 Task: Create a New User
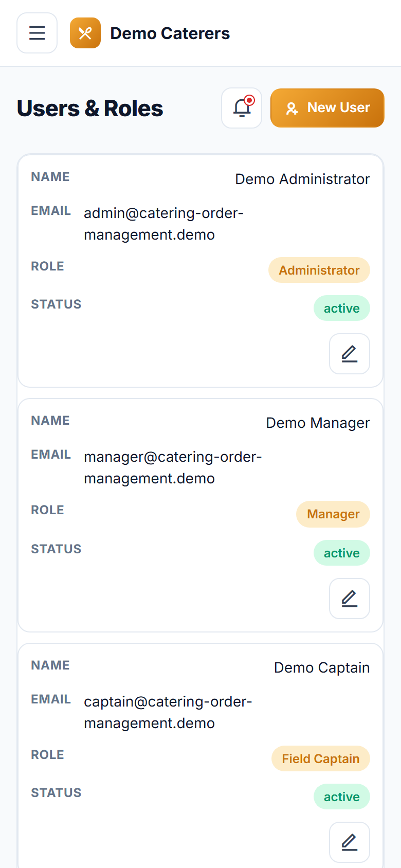pos(327,108)
